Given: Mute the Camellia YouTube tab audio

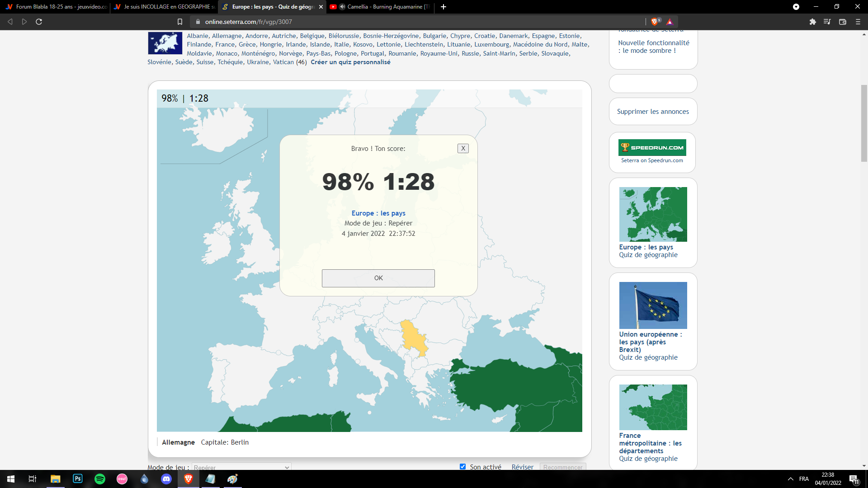Looking at the screenshot, I should (x=342, y=7).
